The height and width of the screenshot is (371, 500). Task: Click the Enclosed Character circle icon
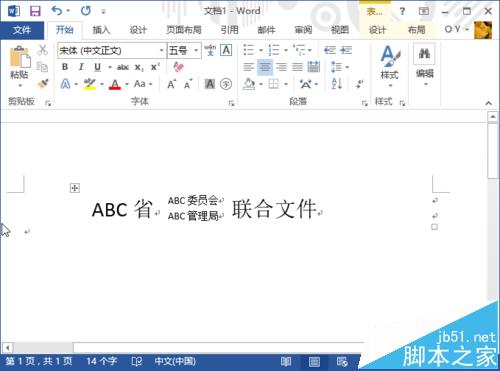(x=226, y=84)
